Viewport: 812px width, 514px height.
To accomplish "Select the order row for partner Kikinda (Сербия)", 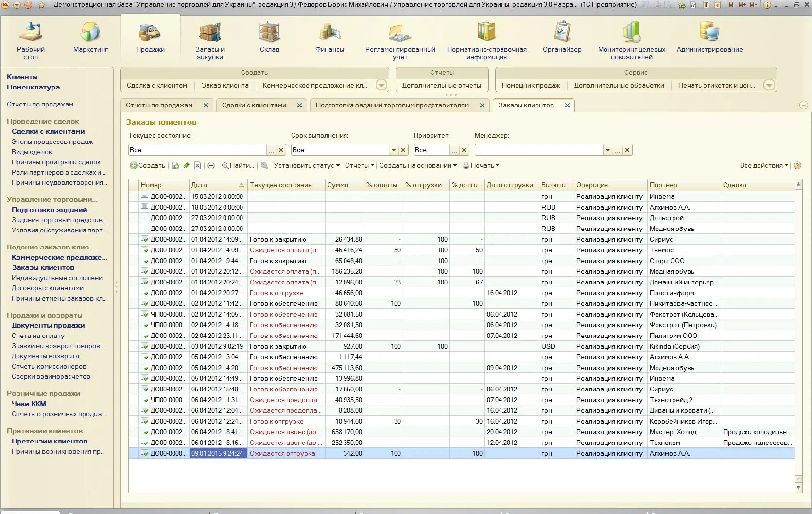I will pyautogui.click(x=462, y=347).
